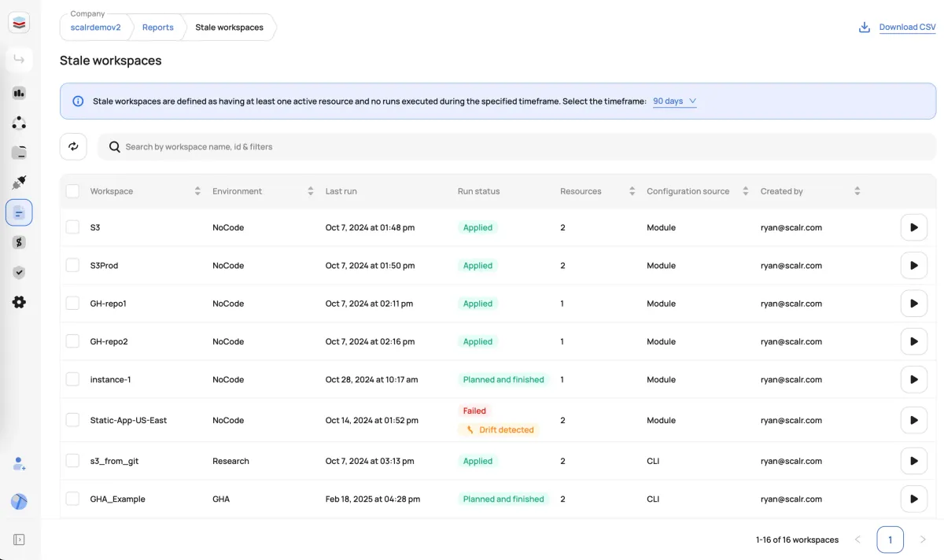Open the reports icon highlighted in sidebar

[19, 212]
